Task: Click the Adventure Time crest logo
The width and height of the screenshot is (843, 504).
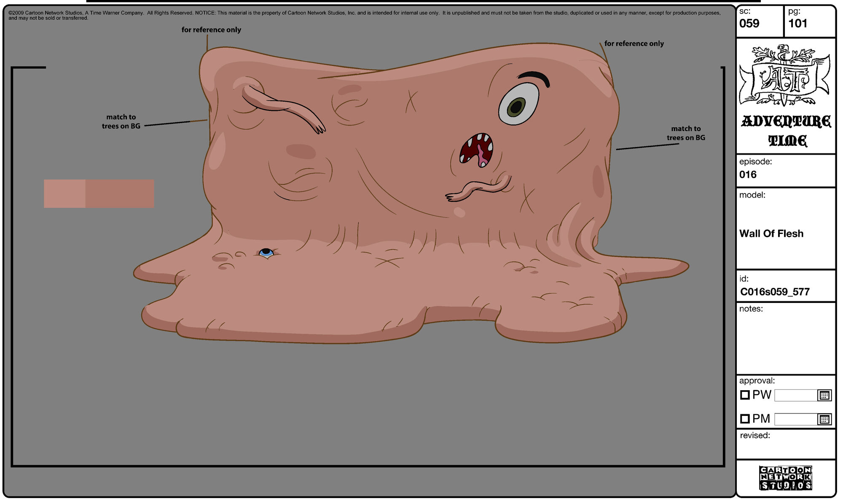Action: tap(785, 76)
